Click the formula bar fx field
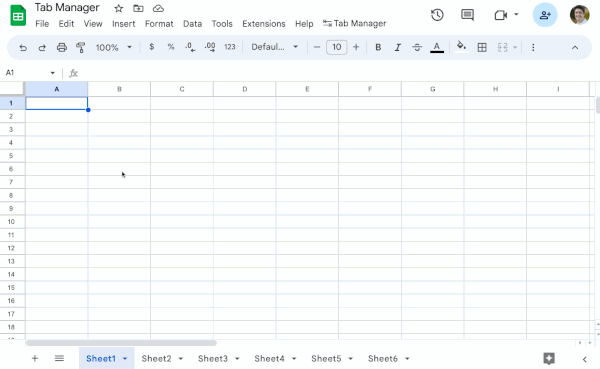 point(333,73)
